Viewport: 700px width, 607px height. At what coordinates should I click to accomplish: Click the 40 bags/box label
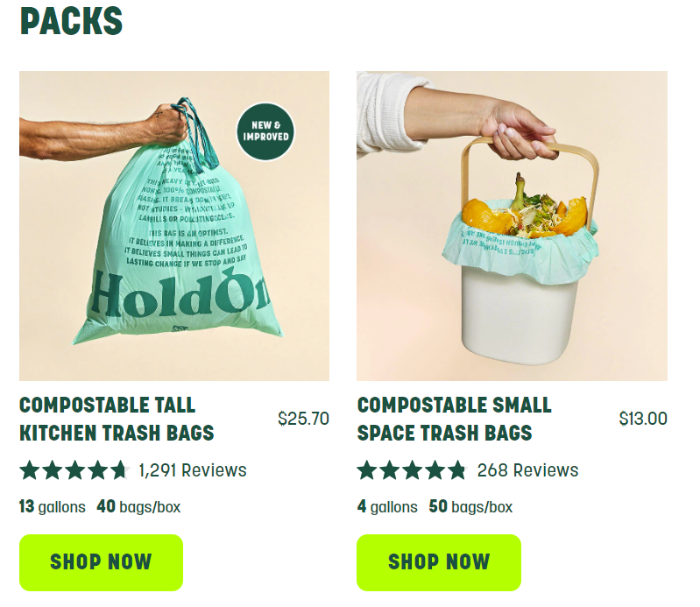tap(138, 507)
